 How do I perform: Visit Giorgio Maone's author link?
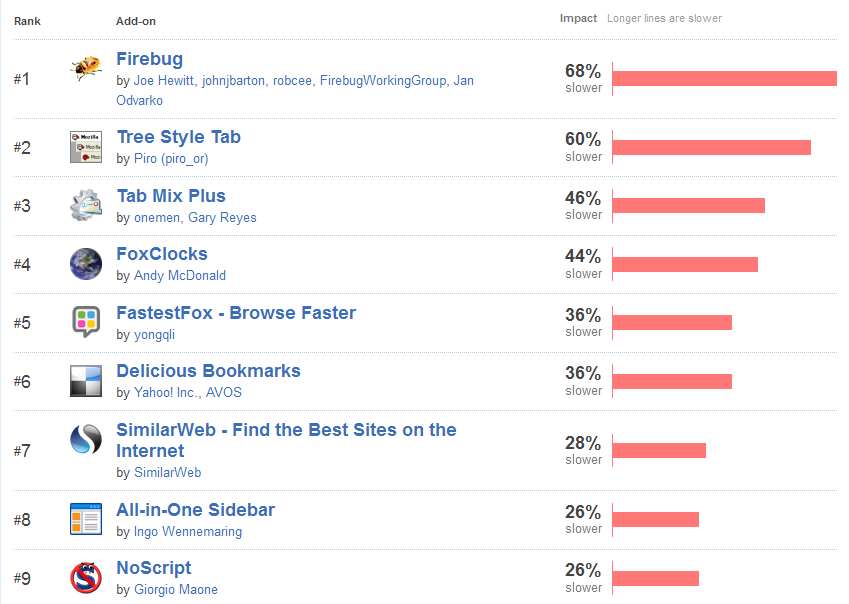click(175, 589)
